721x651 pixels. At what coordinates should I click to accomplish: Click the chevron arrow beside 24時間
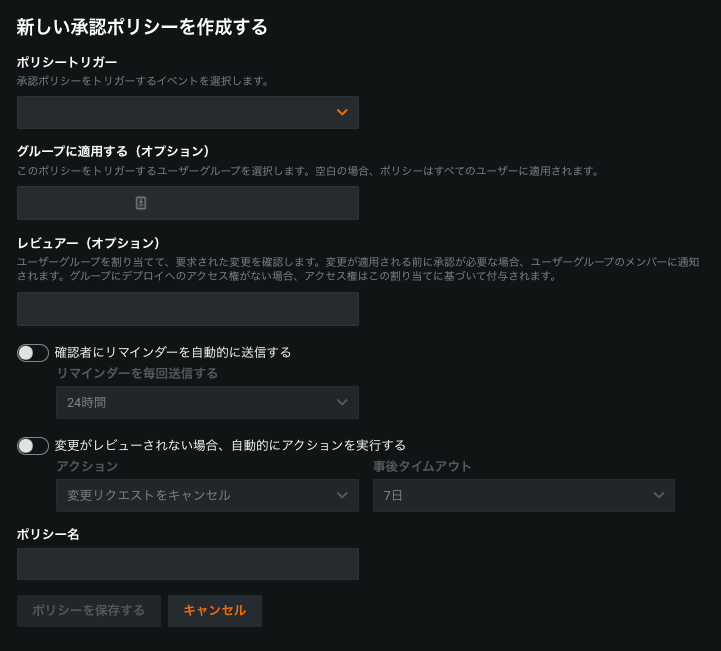pos(342,403)
